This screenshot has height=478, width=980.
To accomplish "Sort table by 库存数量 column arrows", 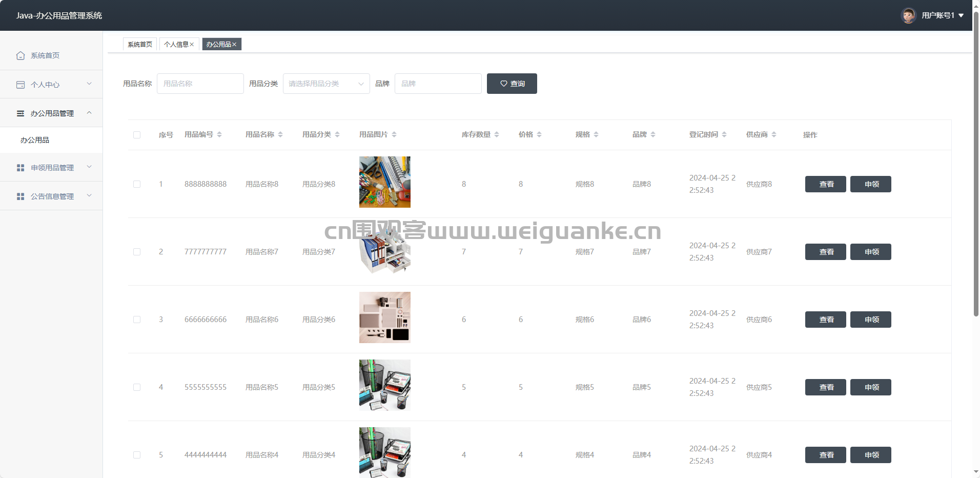I will (497, 134).
